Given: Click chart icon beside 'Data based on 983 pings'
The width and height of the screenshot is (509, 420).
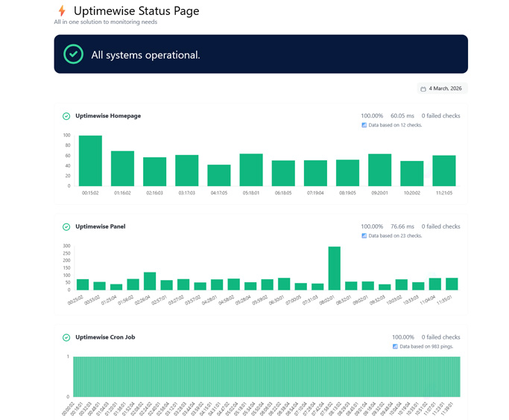Looking at the screenshot, I should click(x=396, y=346).
